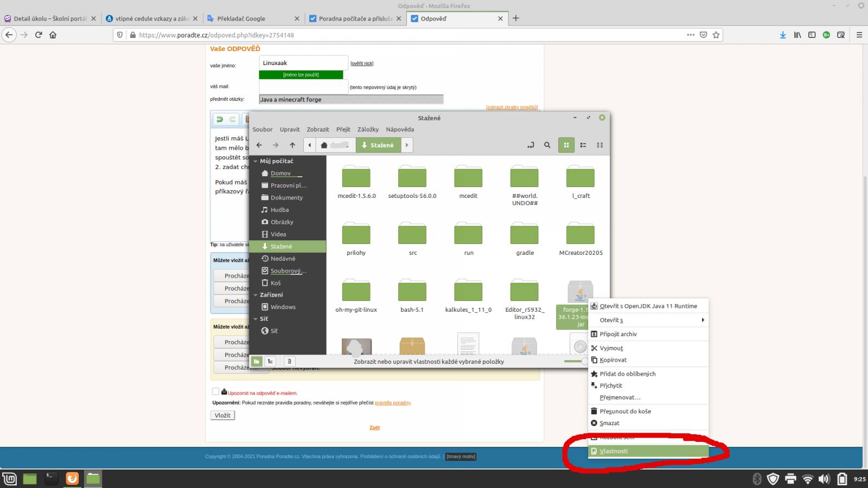Choose Otevřít s OpenJDK Java 11 Runtime
Screen dimensions: 868x488
point(649,306)
